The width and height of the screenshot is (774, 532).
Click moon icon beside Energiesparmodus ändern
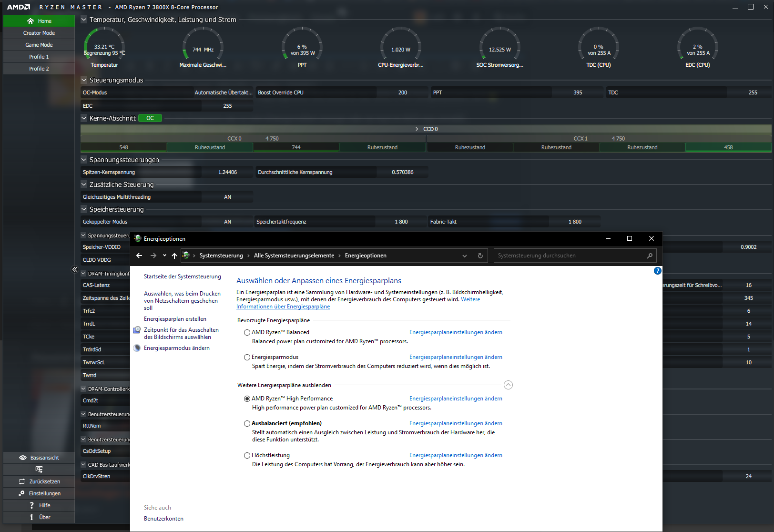pyautogui.click(x=137, y=348)
